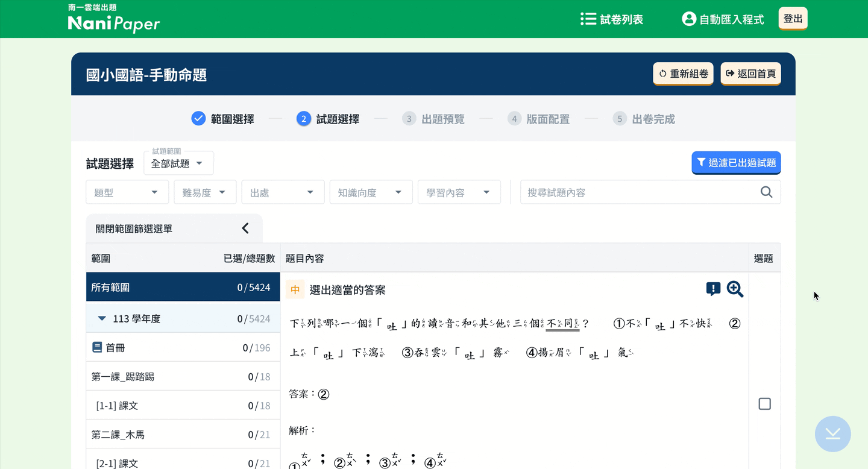Viewport: 868px width, 469px height.
Task: Select the 版面配置 step
Action: tap(538, 119)
